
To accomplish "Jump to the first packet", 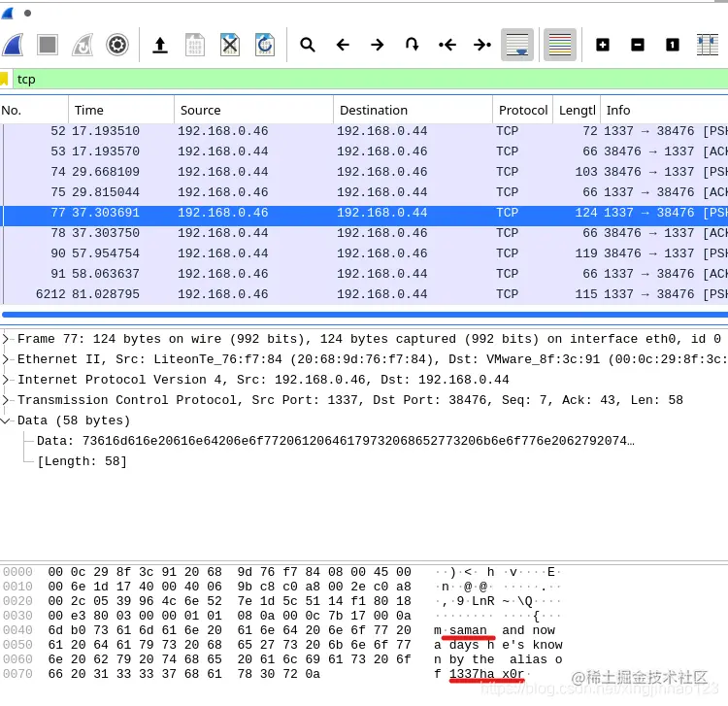I will coord(447,45).
